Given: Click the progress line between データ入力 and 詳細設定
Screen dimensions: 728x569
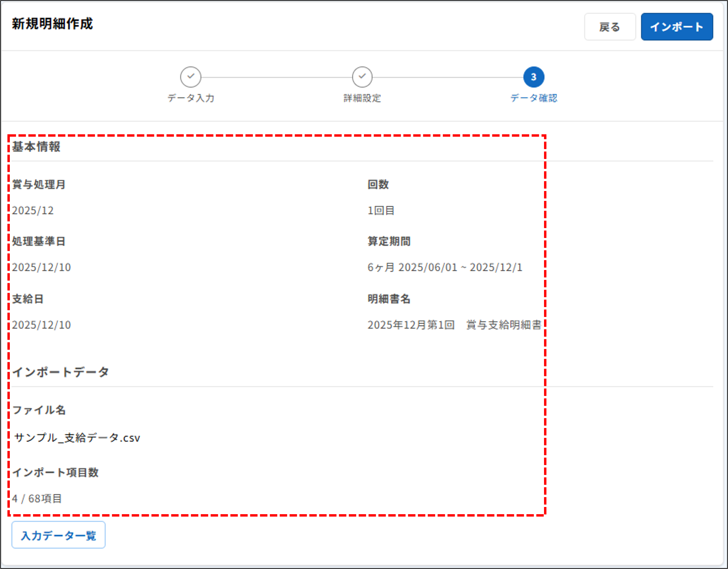Looking at the screenshot, I should 277,76.
